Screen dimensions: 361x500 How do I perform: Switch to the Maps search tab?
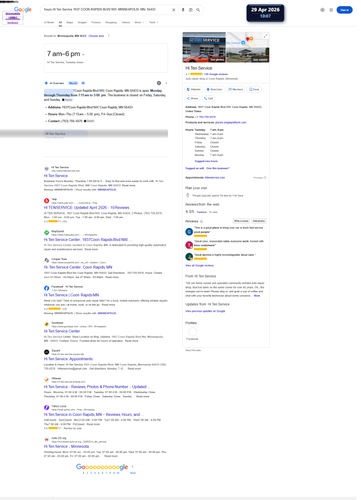pyautogui.click(x=70, y=22)
